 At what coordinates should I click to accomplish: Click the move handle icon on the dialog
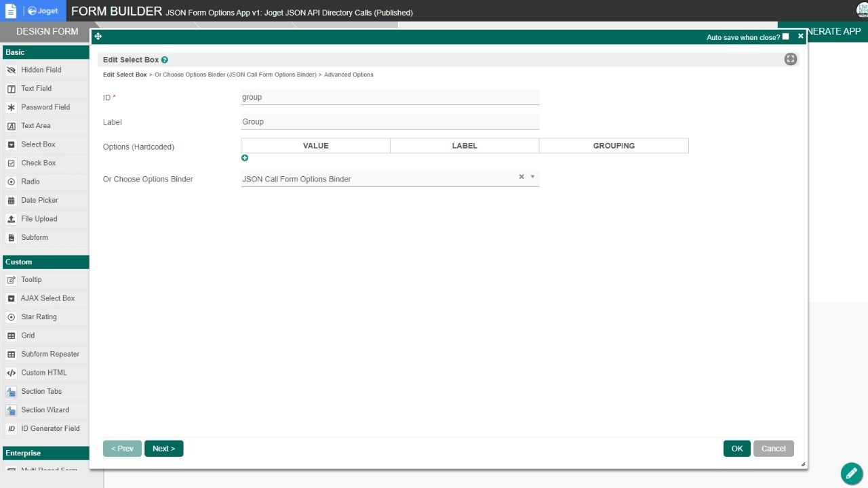click(98, 37)
